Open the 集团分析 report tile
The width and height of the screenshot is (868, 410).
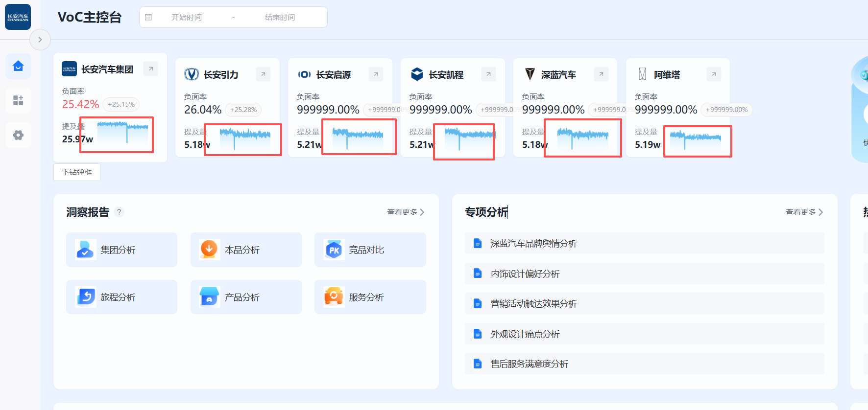coord(121,250)
